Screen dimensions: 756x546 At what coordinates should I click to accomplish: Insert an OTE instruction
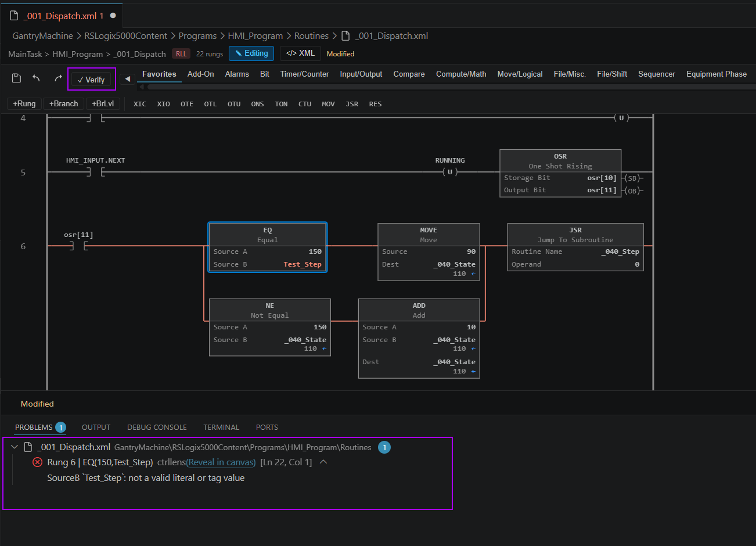point(187,104)
